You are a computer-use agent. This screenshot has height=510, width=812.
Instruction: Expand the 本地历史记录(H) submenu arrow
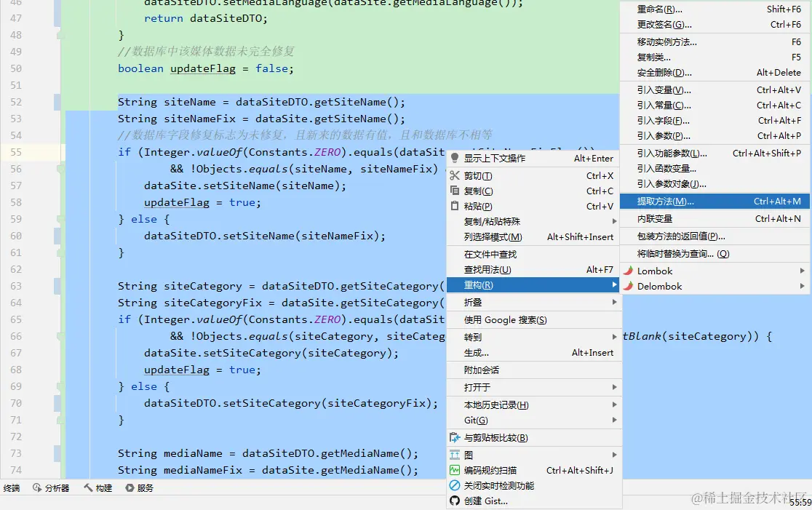(x=614, y=405)
